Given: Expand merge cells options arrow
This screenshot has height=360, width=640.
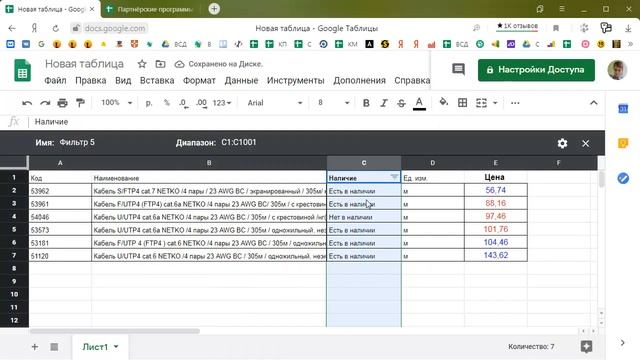Looking at the screenshot, I should [x=495, y=103].
